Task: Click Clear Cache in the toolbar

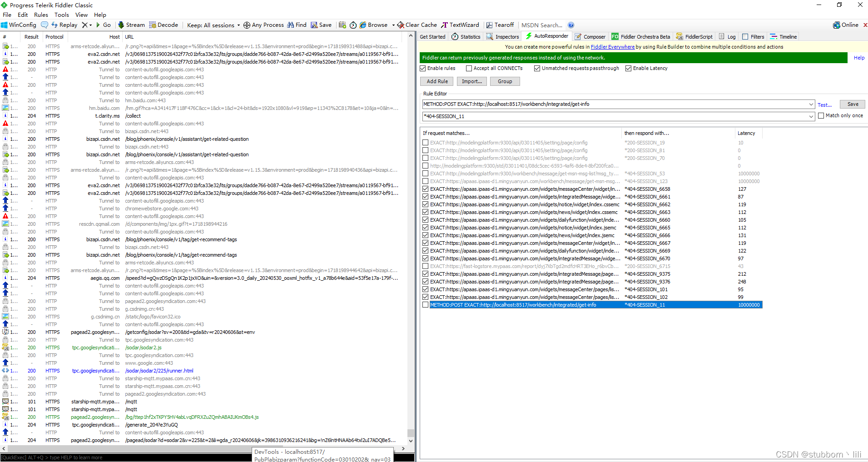Action: tap(417, 25)
